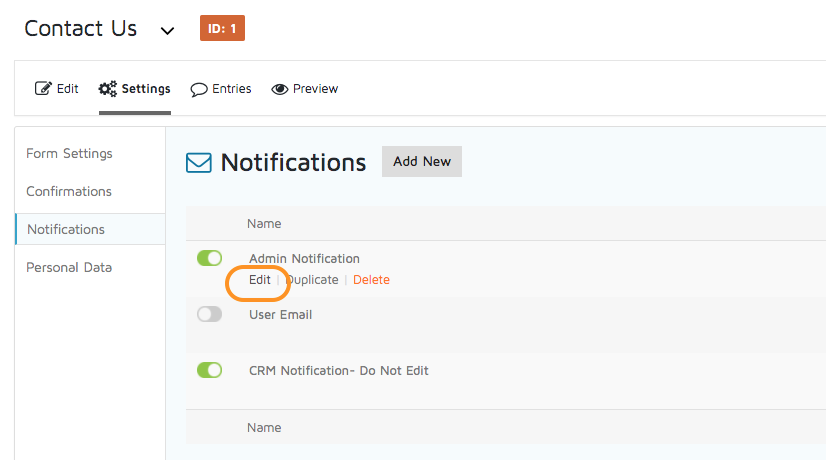Open CRM Notification- Do Not Edit
This screenshot has height=460, width=826.
coord(339,370)
